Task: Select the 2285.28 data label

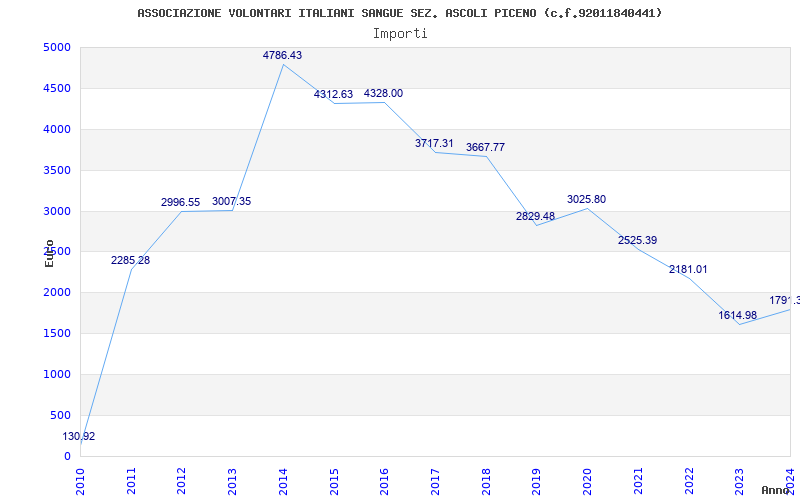Action: click(x=131, y=261)
